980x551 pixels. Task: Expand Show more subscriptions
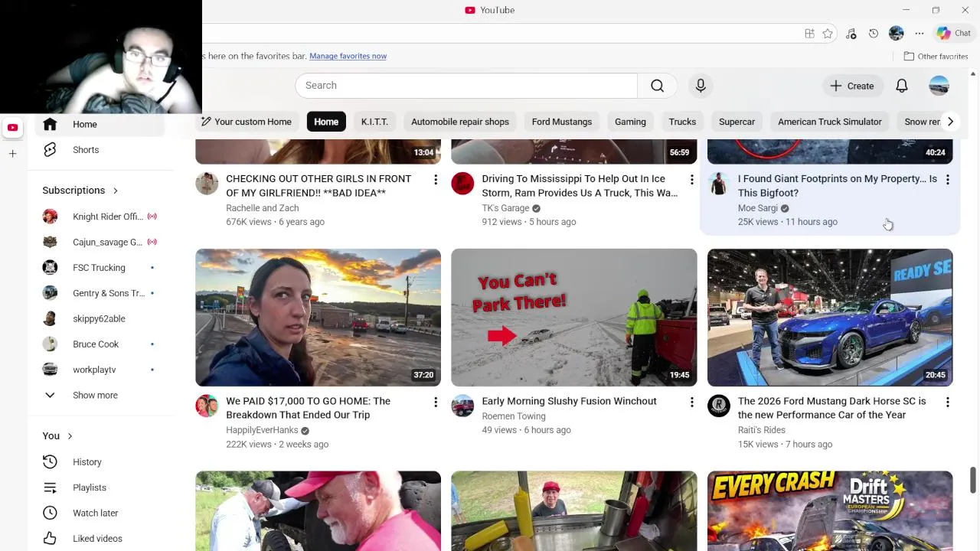click(100, 396)
